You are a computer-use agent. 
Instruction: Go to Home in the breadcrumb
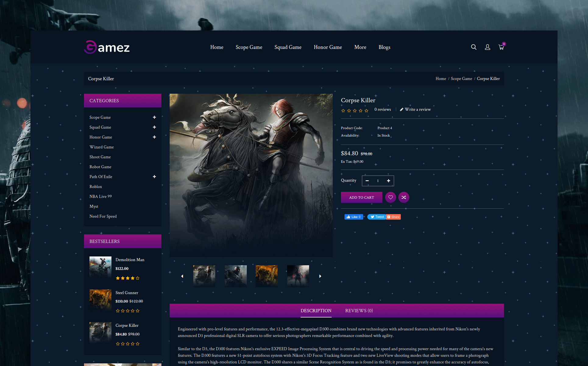pos(441,79)
